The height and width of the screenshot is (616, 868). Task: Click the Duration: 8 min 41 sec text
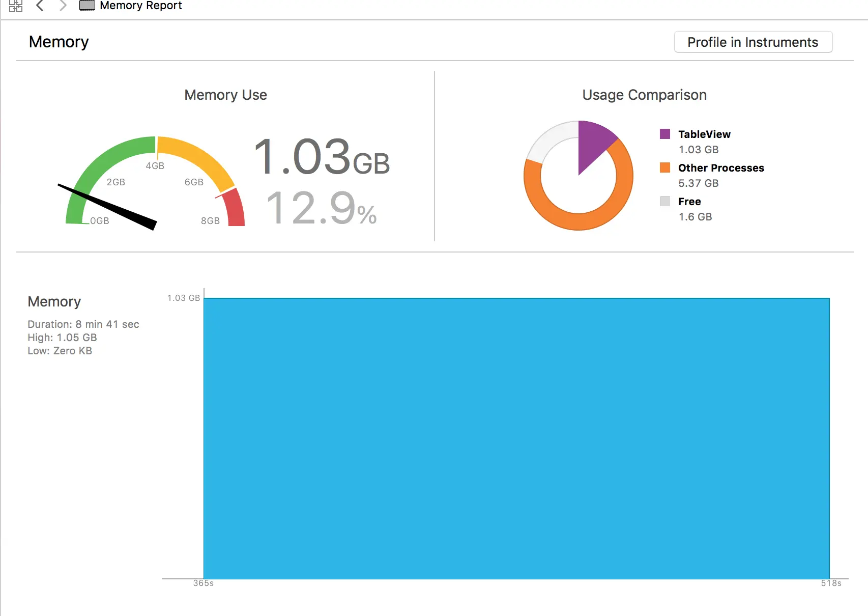point(83,324)
